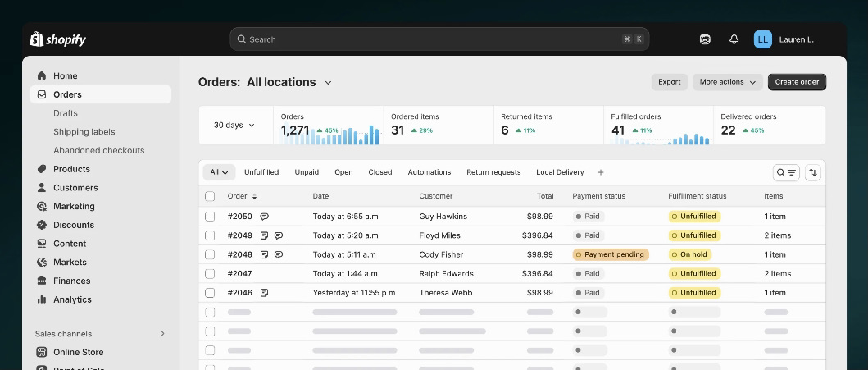The width and height of the screenshot is (868, 370).
Task: Open Shipping labels in the sidebar
Action: pos(84,132)
